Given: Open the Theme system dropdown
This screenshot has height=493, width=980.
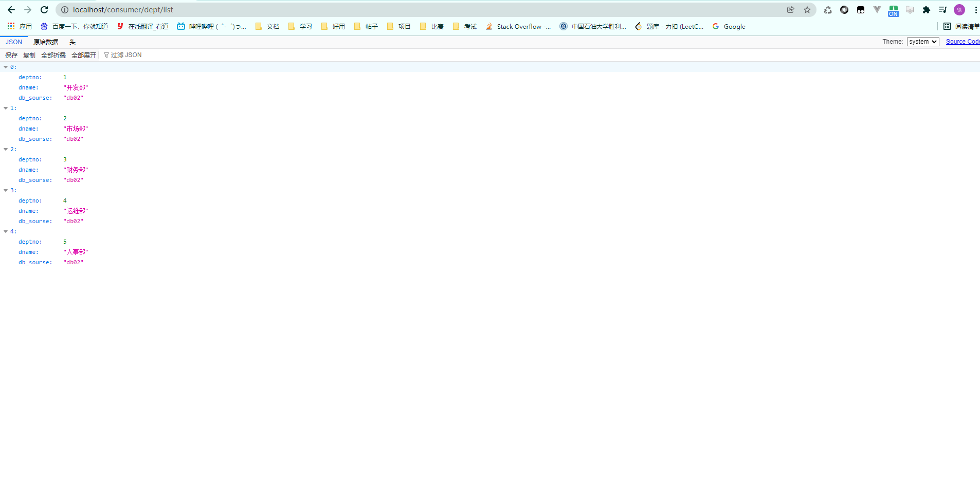Looking at the screenshot, I should click(x=923, y=42).
